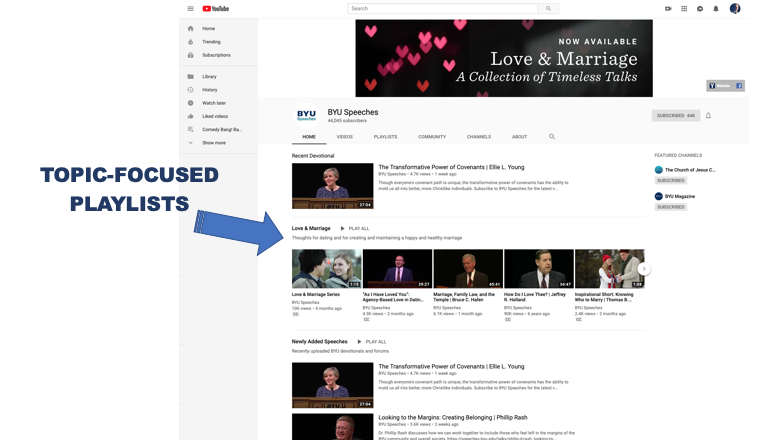The width and height of the screenshot is (782, 440).
Task: Open Recent Devotional video thumbnail
Action: point(333,186)
